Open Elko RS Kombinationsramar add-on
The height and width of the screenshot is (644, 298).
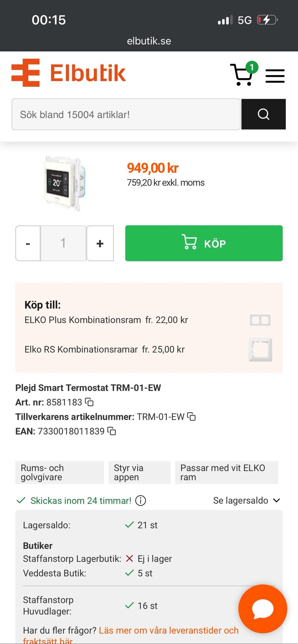(105, 350)
